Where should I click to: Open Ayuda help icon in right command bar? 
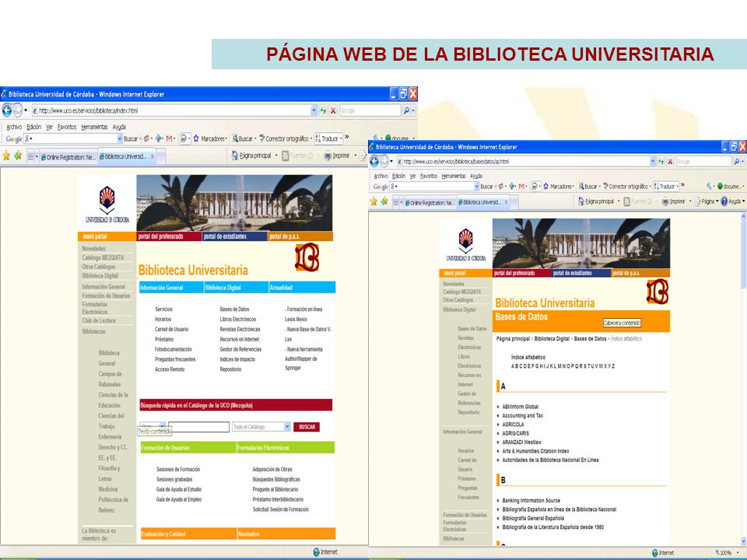coord(724,201)
